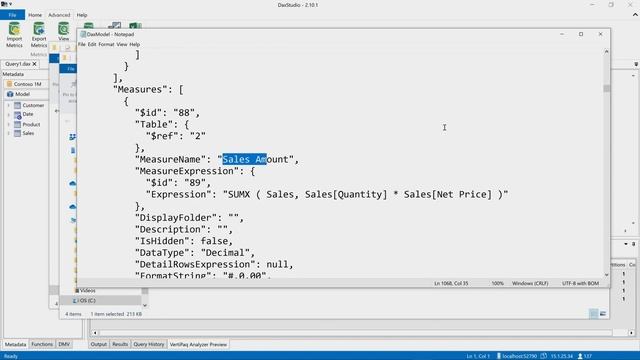Minimize the DaxModel Notepad window
The height and width of the screenshot is (360, 640).
tap(562, 34)
